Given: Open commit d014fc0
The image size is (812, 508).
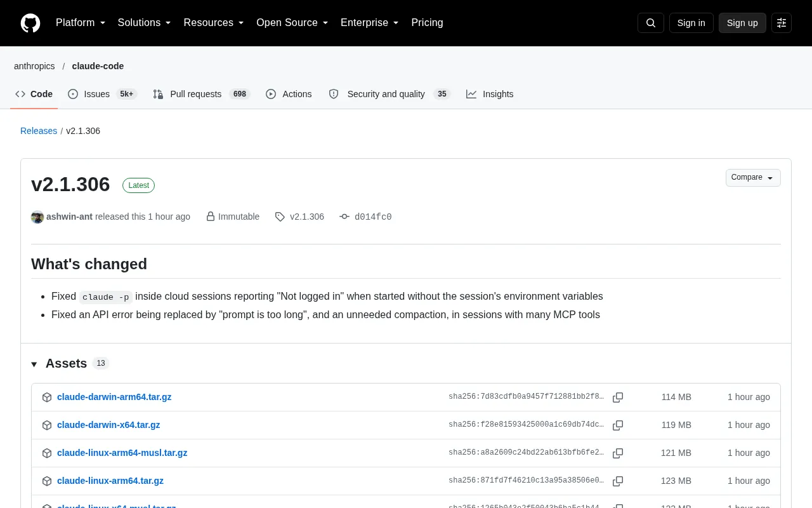Looking at the screenshot, I should pyautogui.click(x=373, y=217).
